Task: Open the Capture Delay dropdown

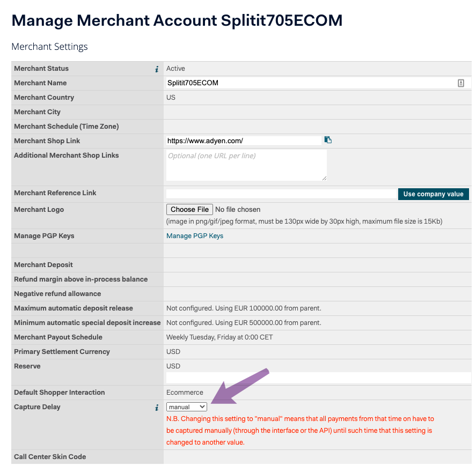Action: click(x=187, y=407)
